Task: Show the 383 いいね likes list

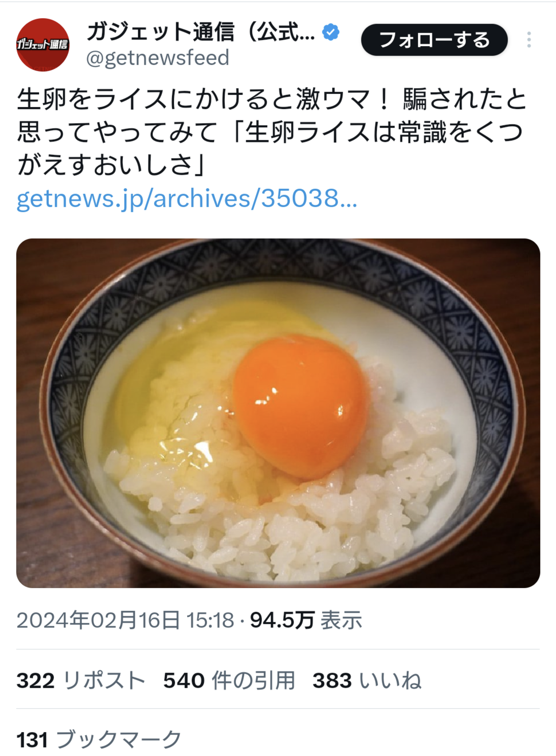Action: (367, 681)
